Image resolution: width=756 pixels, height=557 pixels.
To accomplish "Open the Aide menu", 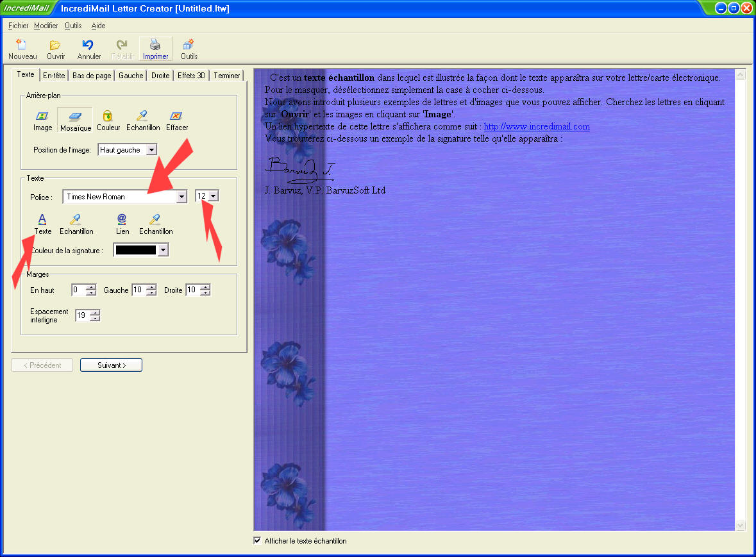I will (x=98, y=26).
